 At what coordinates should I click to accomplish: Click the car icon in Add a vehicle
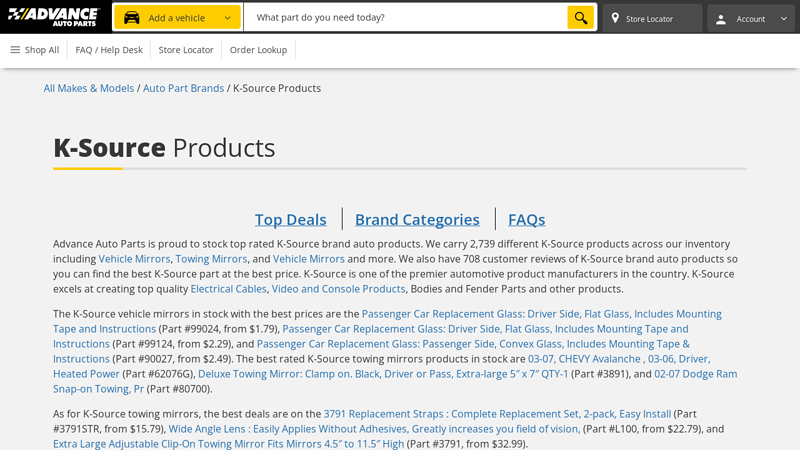coord(131,18)
